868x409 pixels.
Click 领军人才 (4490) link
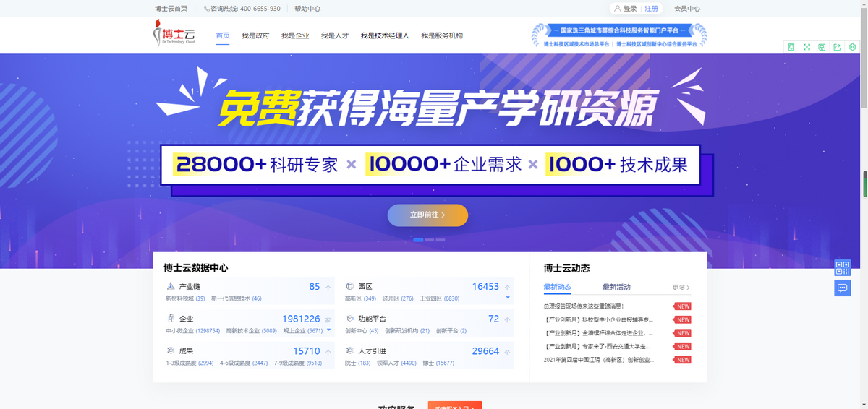click(x=396, y=363)
